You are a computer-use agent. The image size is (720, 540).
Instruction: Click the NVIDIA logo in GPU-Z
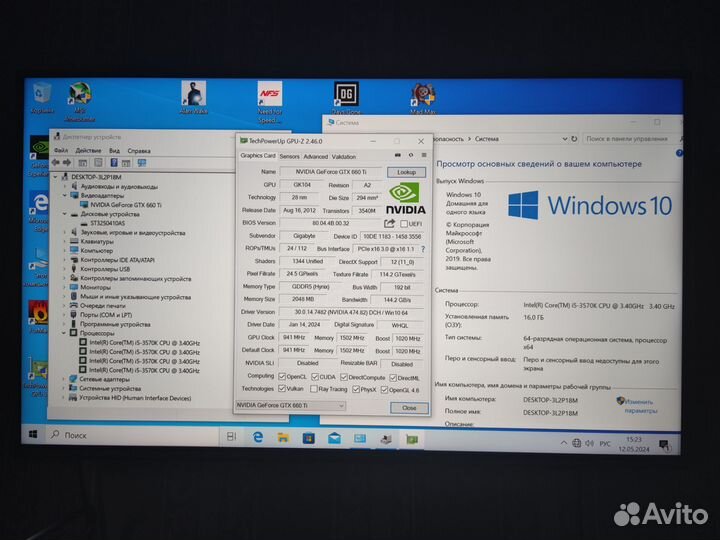click(405, 198)
